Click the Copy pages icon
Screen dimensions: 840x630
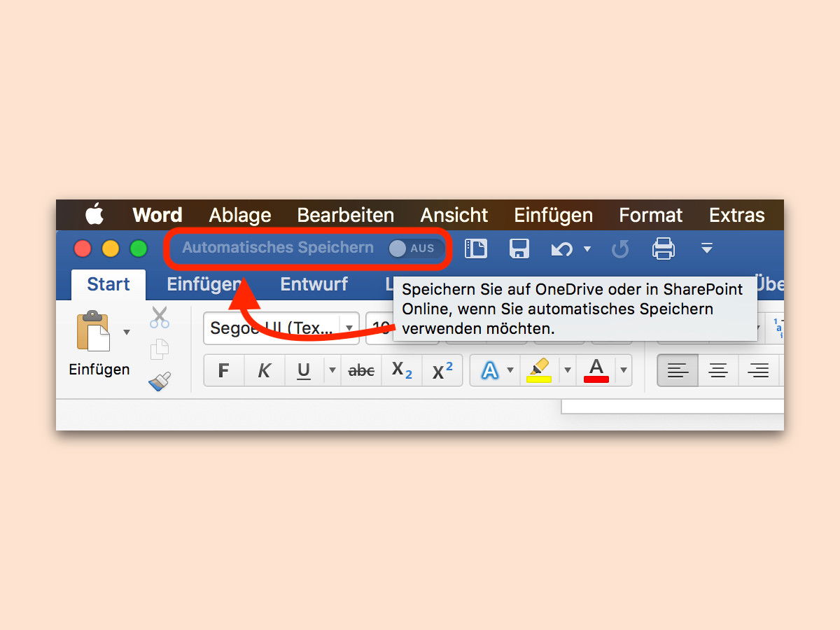click(x=160, y=349)
